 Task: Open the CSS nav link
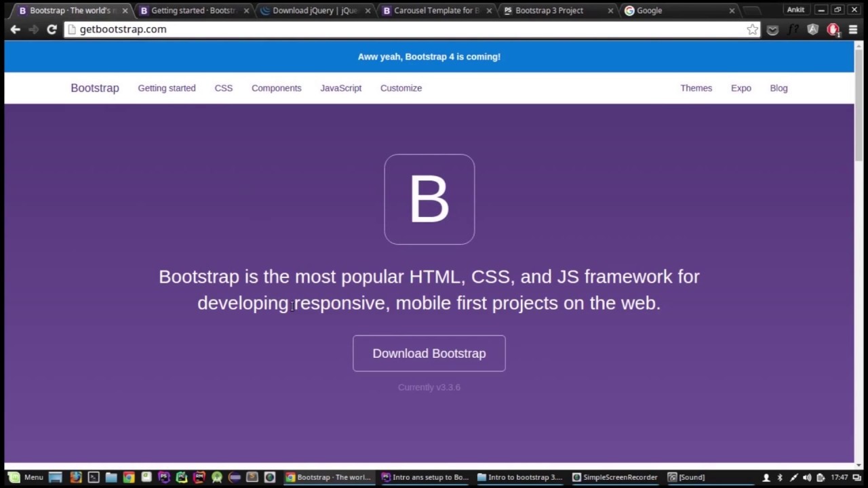click(x=224, y=88)
